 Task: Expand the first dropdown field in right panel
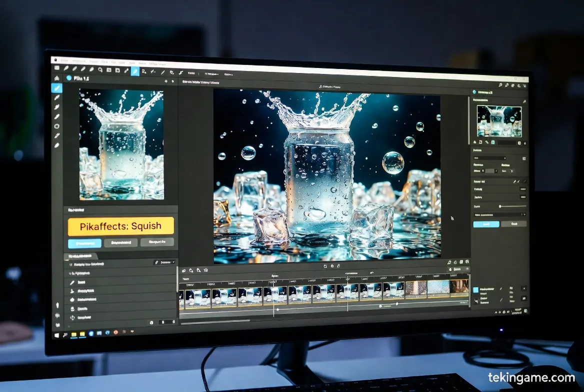click(x=490, y=158)
